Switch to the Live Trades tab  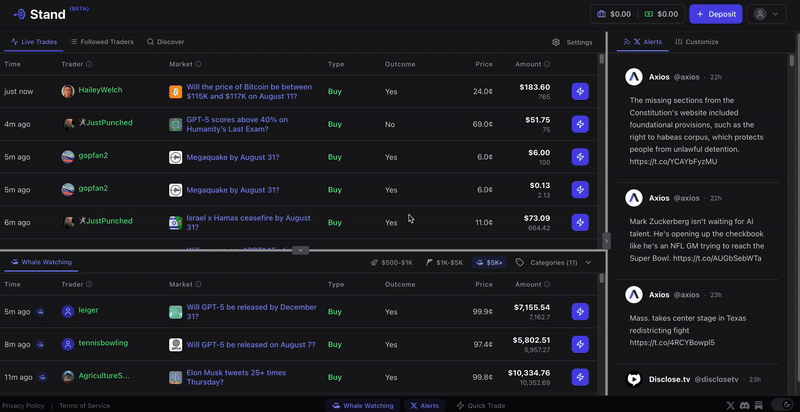click(x=34, y=42)
